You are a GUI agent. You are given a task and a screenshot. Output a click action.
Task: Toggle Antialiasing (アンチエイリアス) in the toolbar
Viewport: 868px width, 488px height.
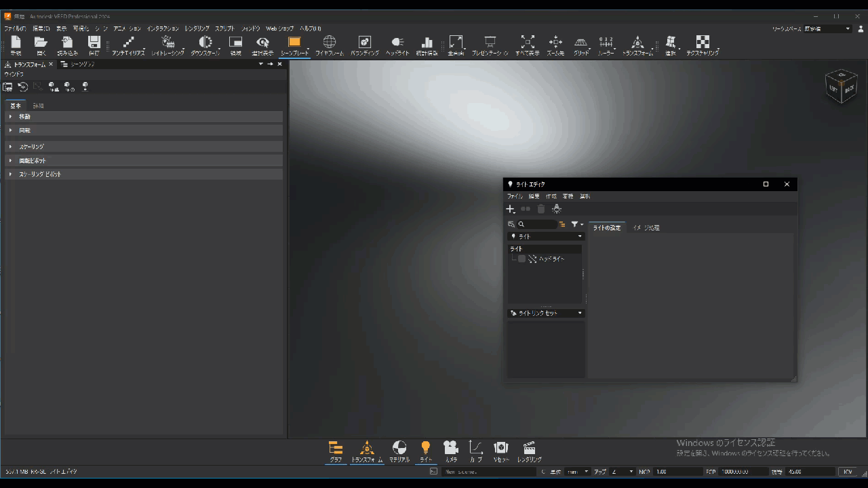(x=128, y=45)
